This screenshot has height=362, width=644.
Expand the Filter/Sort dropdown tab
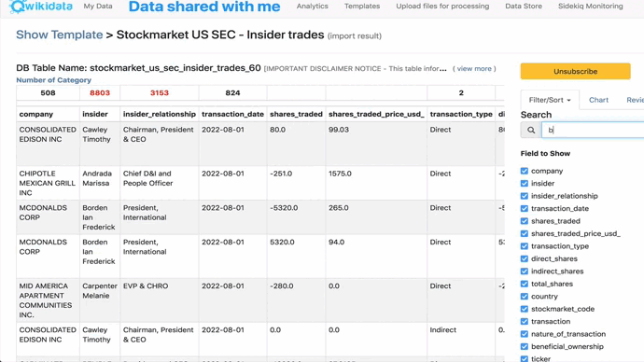click(x=550, y=100)
